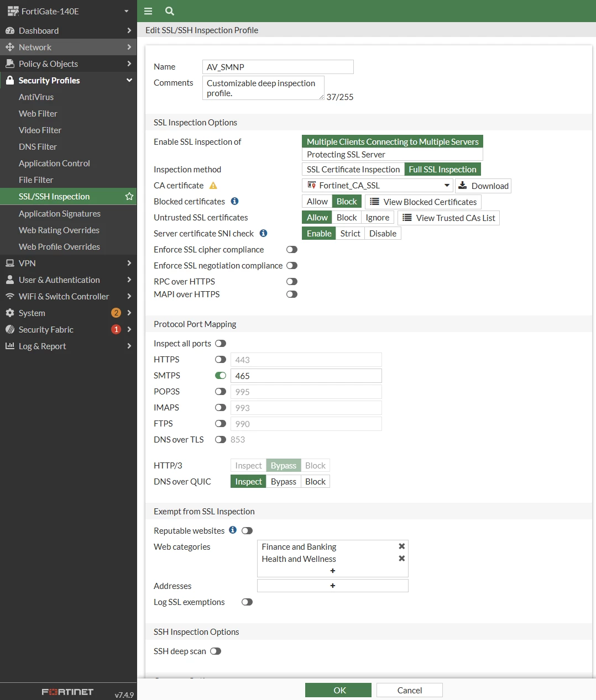Click the VPN laptop icon
Screen dimensions: 596x700
pyautogui.click(x=10, y=263)
